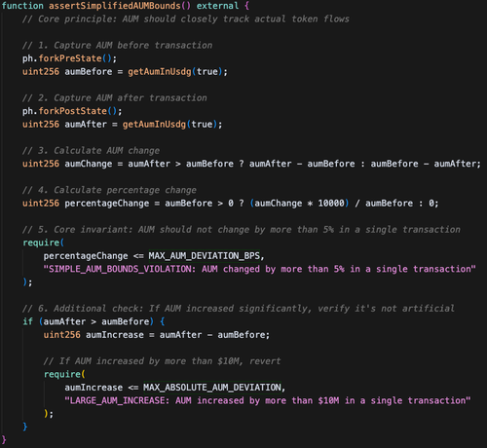The height and width of the screenshot is (448, 487).
Task: Click the LARGE_AUM_INCREASE error string
Action: tap(268, 400)
